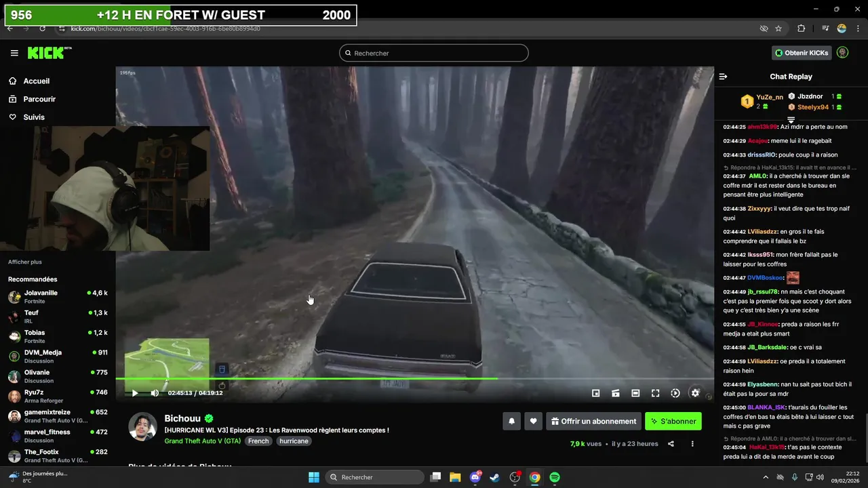Open video settings gear
The image size is (868, 488).
pyautogui.click(x=695, y=393)
